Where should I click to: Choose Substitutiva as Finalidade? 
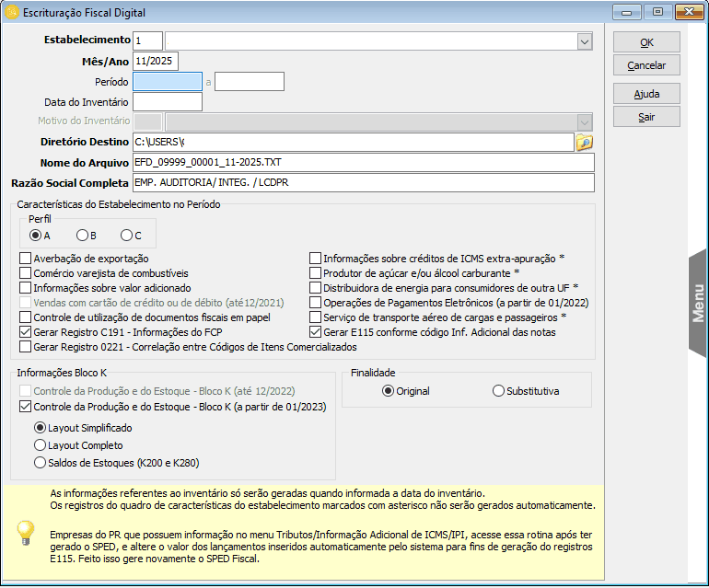(x=499, y=391)
